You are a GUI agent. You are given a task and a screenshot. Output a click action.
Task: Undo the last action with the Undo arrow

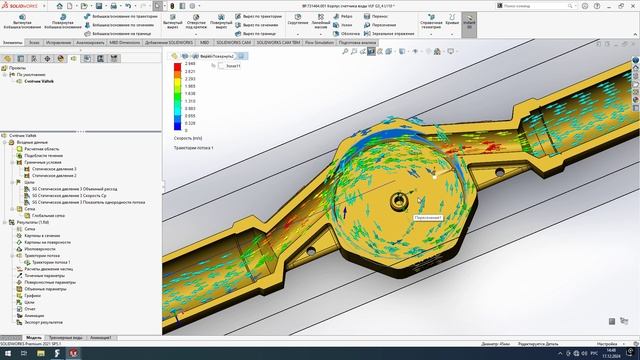pos(128,6)
